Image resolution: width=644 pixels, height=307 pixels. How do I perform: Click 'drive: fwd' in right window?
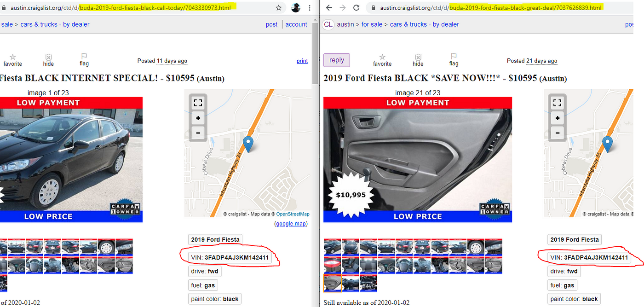563,272
